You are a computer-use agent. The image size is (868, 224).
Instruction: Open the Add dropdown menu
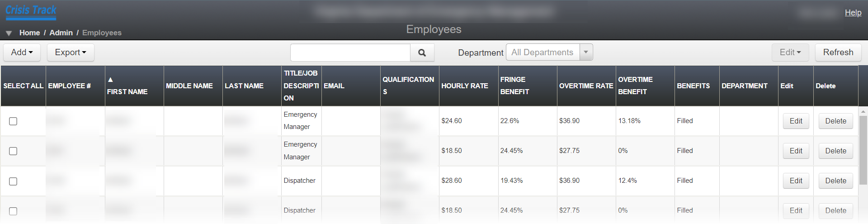point(22,52)
